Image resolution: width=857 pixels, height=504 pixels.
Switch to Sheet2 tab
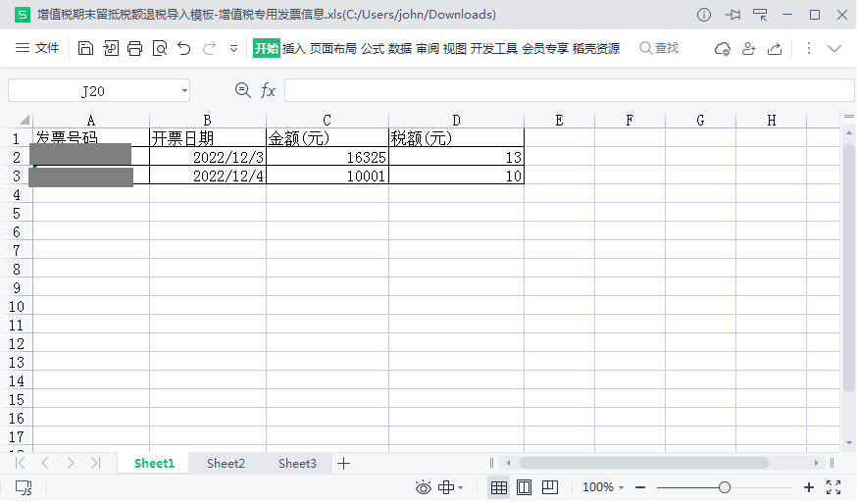tap(226, 464)
